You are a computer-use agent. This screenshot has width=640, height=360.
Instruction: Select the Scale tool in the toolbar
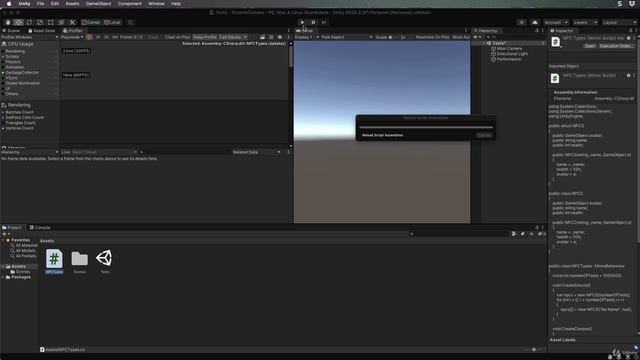pos(40,22)
